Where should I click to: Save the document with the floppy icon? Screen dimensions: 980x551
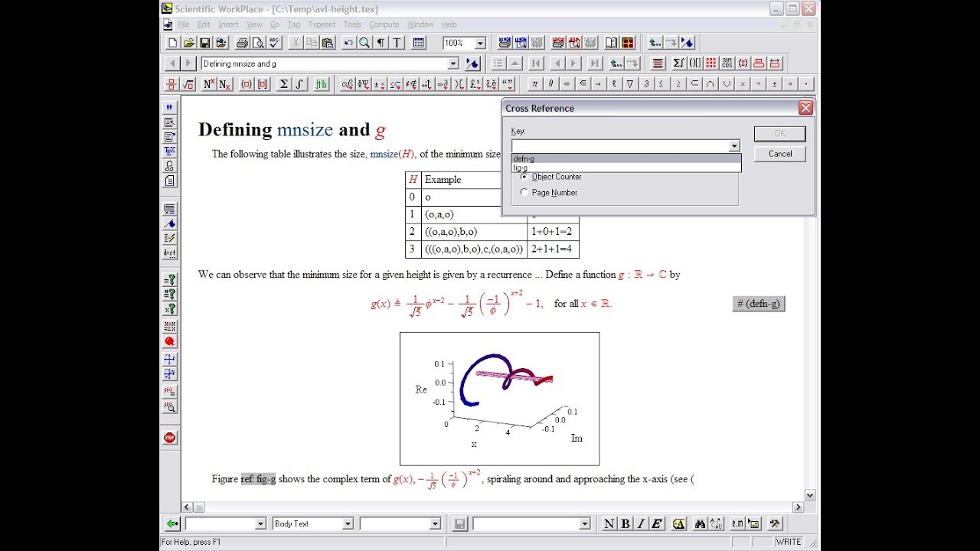(x=205, y=43)
